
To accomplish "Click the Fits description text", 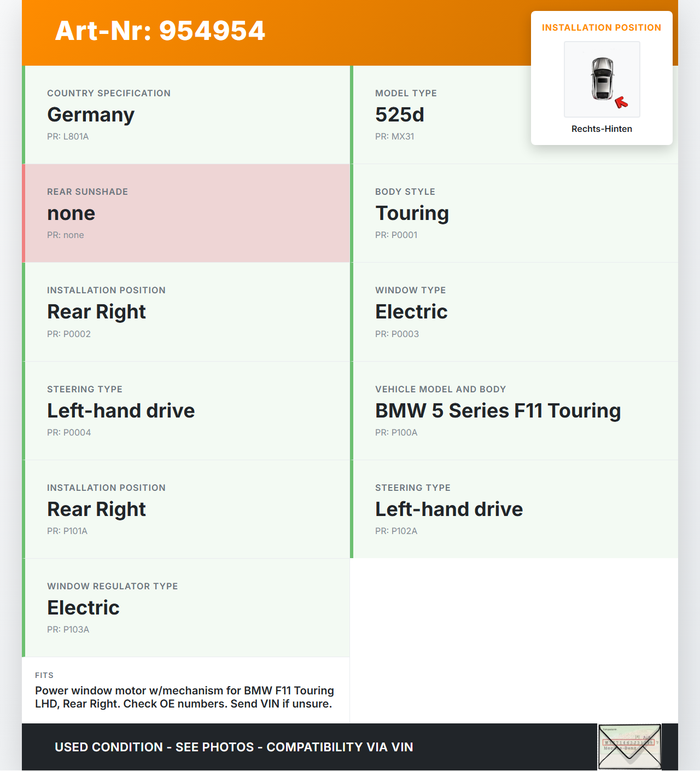I will coord(184,697).
